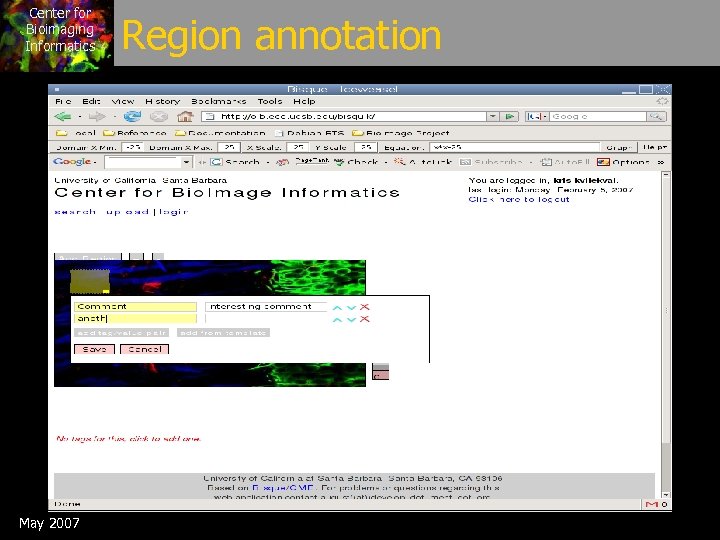This screenshot has height=540, width=720.
Task: Move the second tag row down arrow
Action: tap(351, 319)
